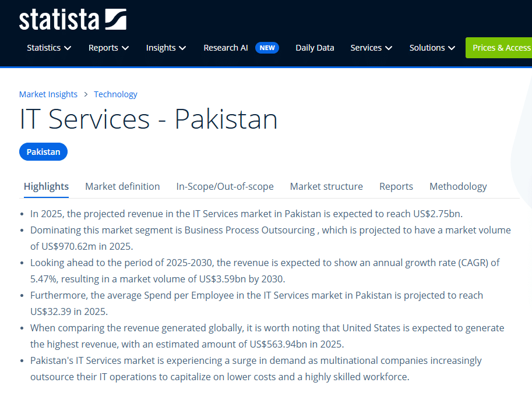Viewport: 532px width, 393px height.
Task: Expand the Services menu
Action: pyautogui.click(x=371, y=48)
